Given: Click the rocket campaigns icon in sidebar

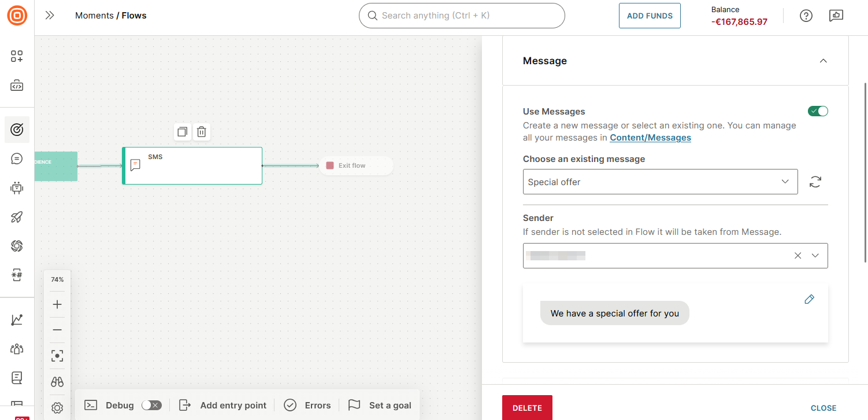Looking at the screenshot, I should (x=17, y=217).
